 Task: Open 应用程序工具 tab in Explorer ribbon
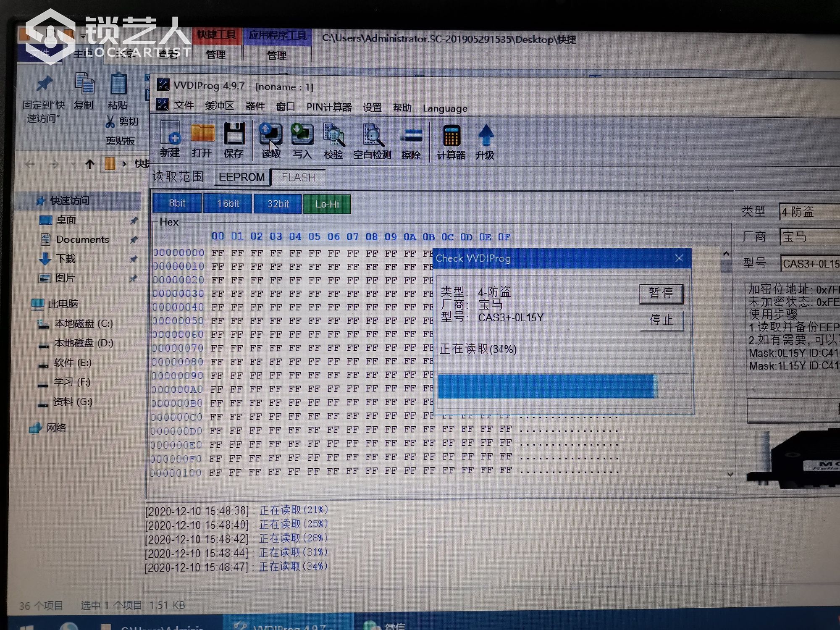tap(278, 35)
